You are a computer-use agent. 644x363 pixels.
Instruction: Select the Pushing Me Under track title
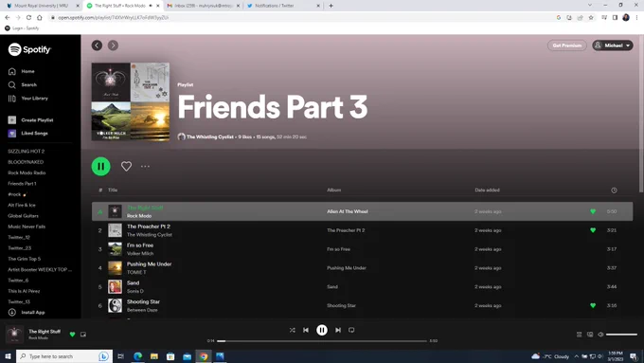click(x=149, y=263)
